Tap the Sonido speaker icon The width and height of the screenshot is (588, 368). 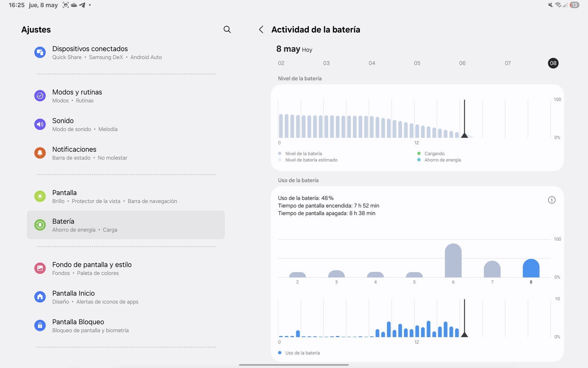pos(40,124)
